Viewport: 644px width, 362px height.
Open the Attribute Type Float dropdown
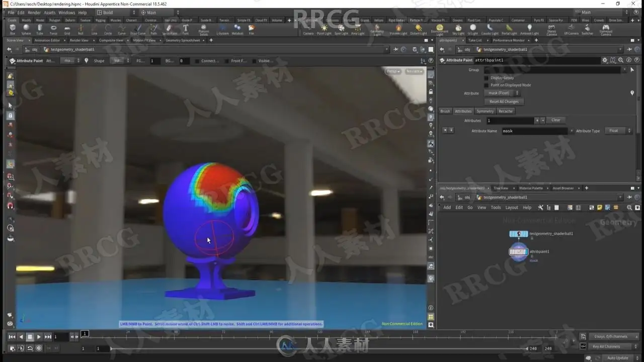[x=618, y=131]
